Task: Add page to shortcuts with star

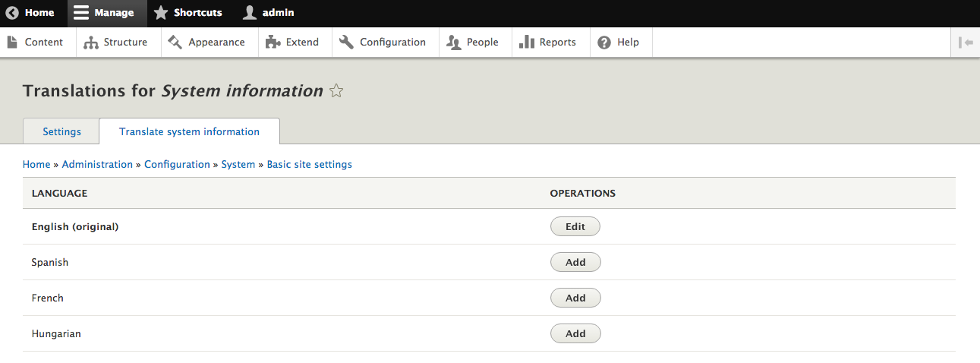Action: [336, 91]
